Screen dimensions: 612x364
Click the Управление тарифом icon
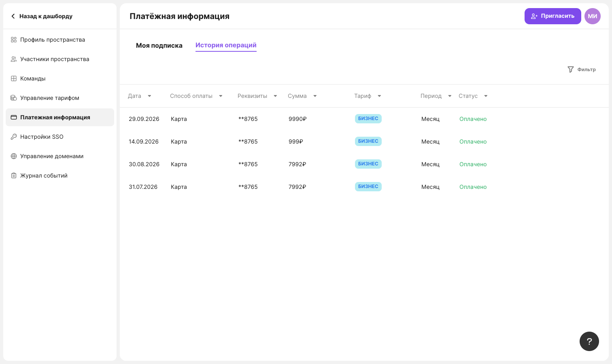[14, 98]
